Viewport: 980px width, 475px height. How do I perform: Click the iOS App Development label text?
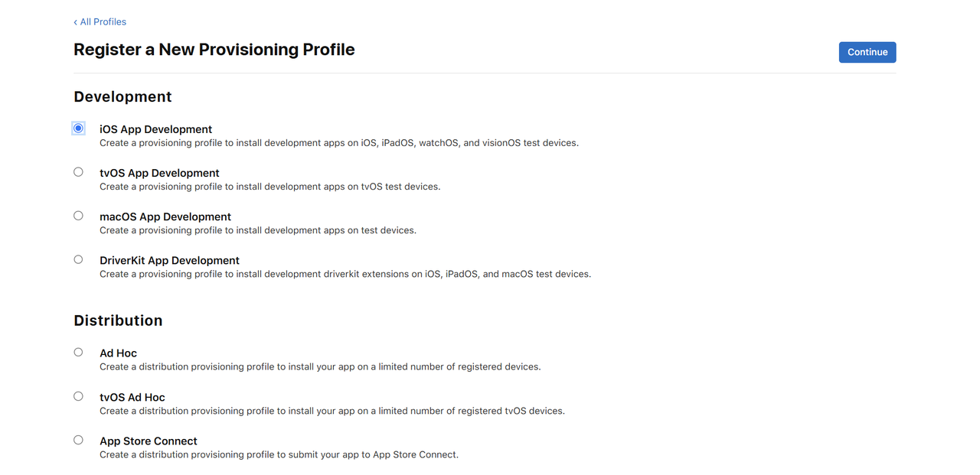[155, 129]
